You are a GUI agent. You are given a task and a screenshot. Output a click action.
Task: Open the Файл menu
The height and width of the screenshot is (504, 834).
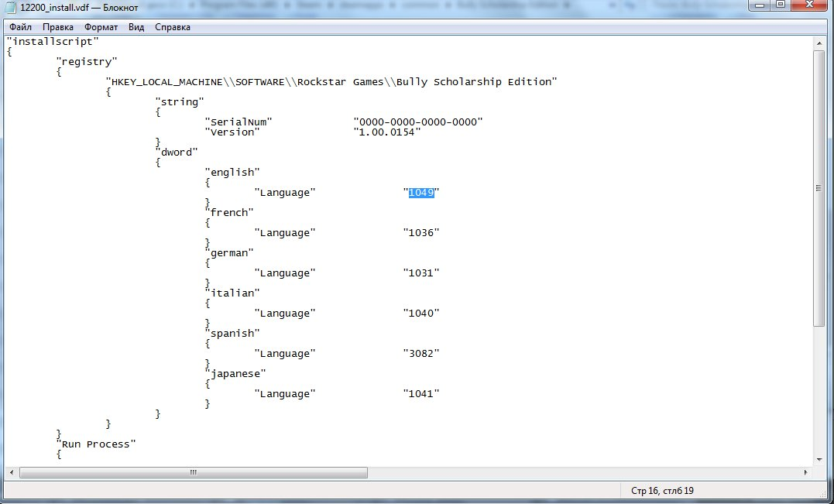(x=20, y=27)
